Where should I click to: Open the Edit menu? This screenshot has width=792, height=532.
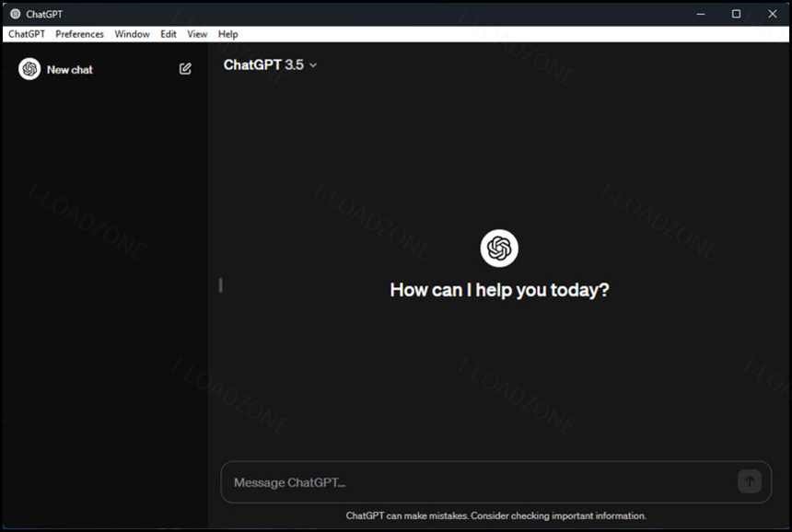[169, 34]
